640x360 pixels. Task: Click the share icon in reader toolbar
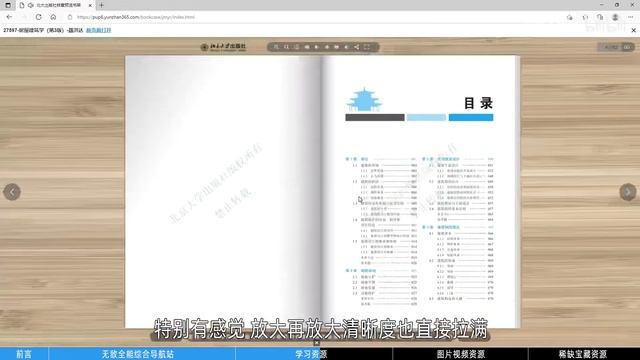click(x=356, y=47)
